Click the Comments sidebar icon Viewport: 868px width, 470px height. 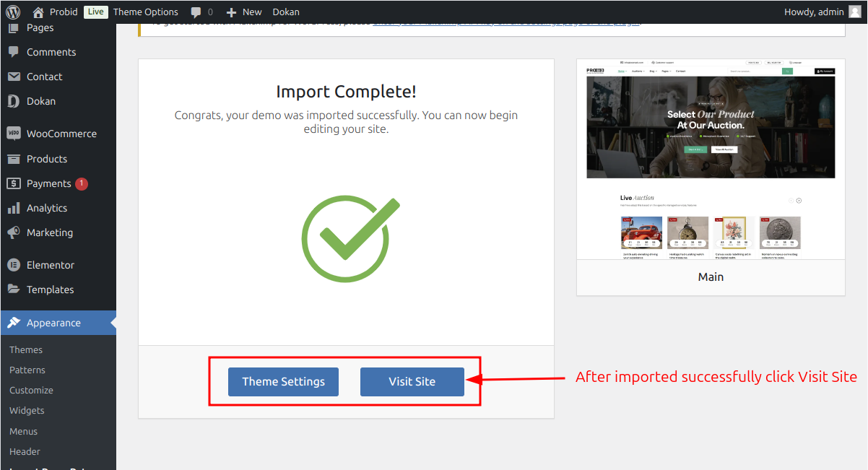point(14,52)
